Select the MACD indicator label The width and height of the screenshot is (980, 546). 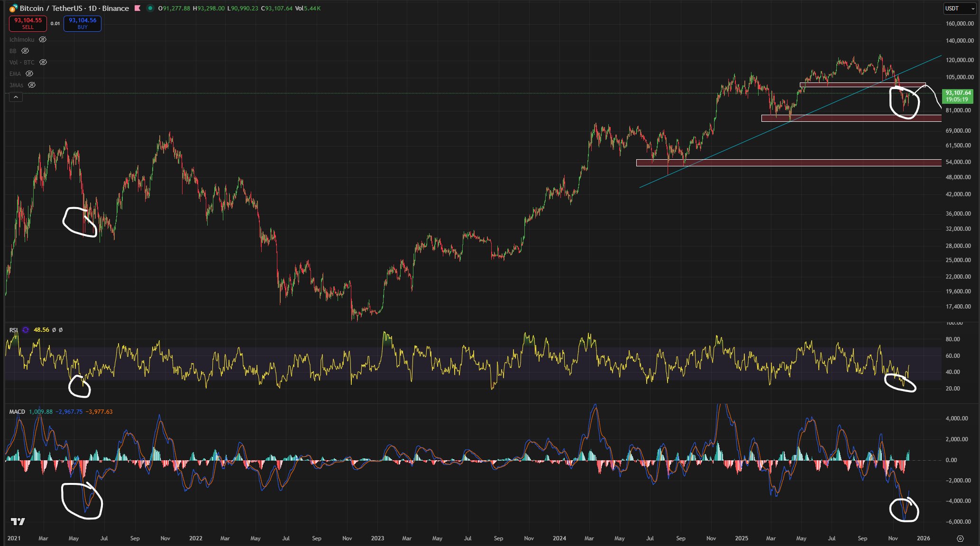click(17, 411)
